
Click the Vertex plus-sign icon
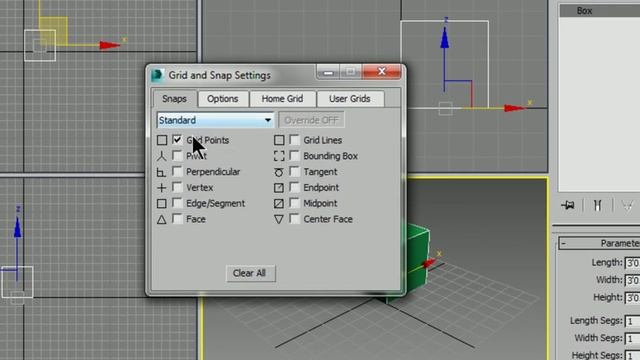[x=162, y=188]
